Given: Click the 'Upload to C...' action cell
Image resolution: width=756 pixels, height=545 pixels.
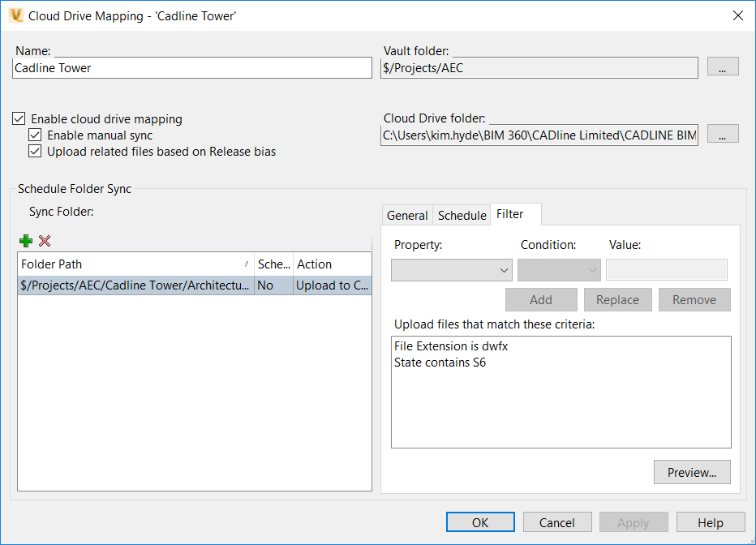Looking at the screenshot, I should (333, 285).
